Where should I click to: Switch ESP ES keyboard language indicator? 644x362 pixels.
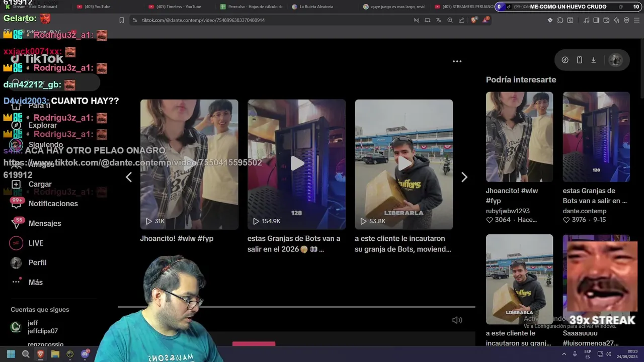(x=588, y=354)
